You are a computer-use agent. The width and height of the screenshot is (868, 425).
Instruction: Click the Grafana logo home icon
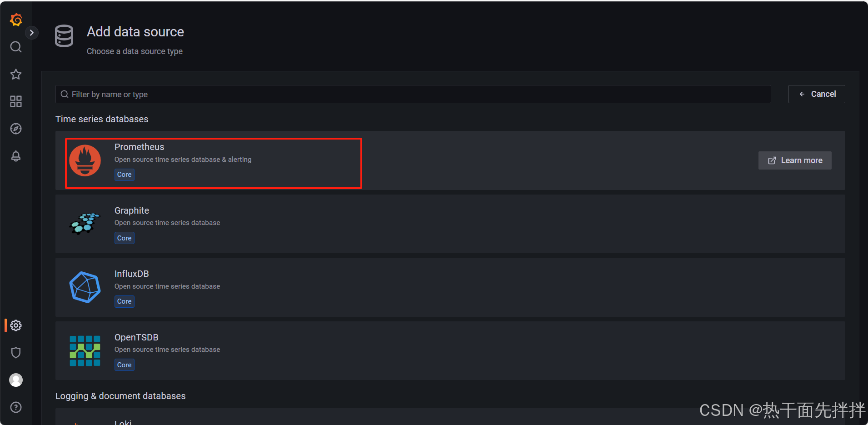[x=16, y=20]
